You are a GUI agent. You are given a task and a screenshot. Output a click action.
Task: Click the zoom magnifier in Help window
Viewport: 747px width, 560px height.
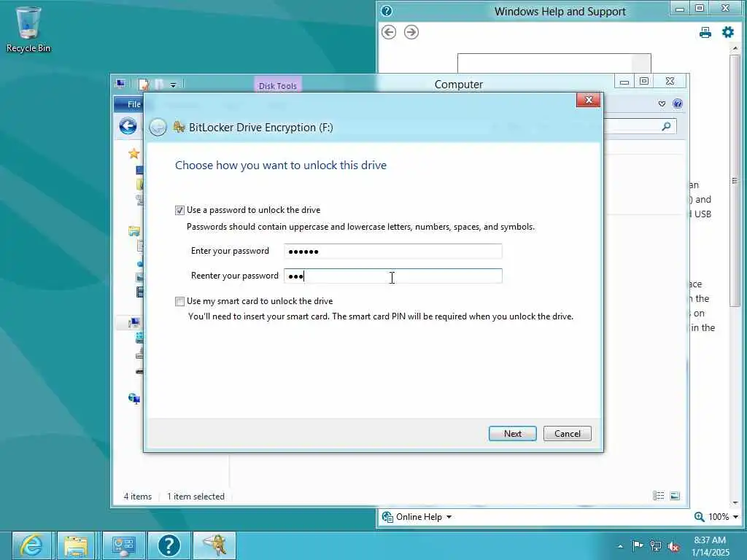[699, 517]
